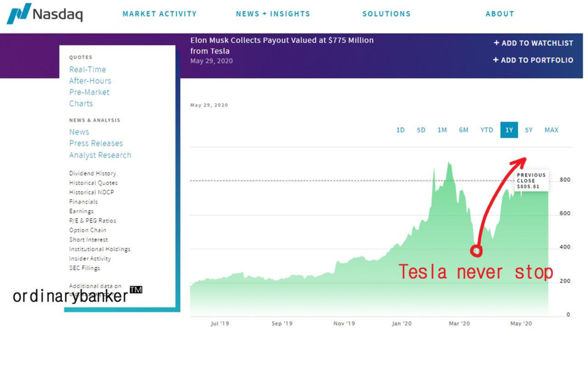The width and height of the screenshot is (588, 375).
Task: View Institutional Holdings
Action: point(100,249)
